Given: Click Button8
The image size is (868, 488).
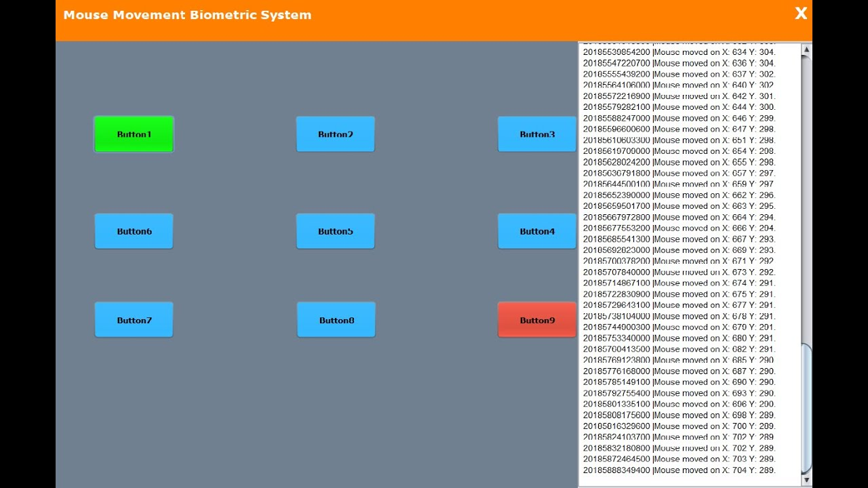Looking at the screenshot, I should pyautogui.click(x=336, y=320).
